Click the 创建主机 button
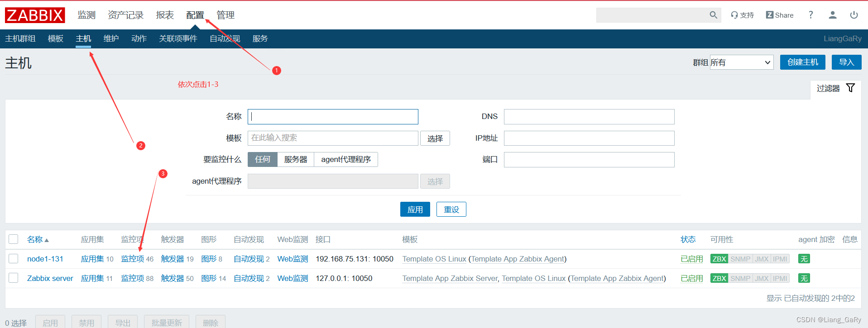This screenshot has height=328, width=868. tap(803, 62)
